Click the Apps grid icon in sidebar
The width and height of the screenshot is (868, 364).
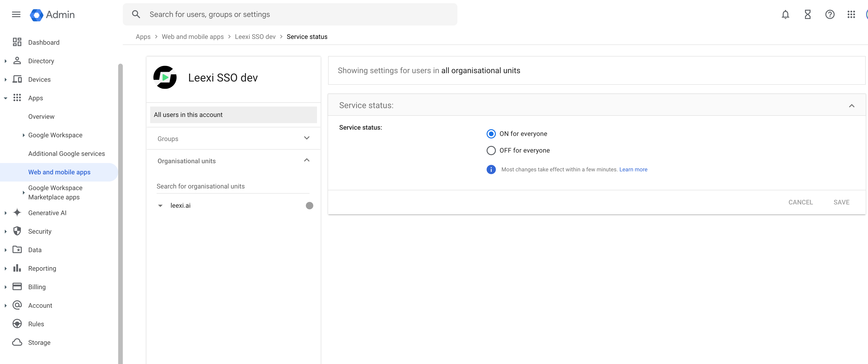pos(17,98)
